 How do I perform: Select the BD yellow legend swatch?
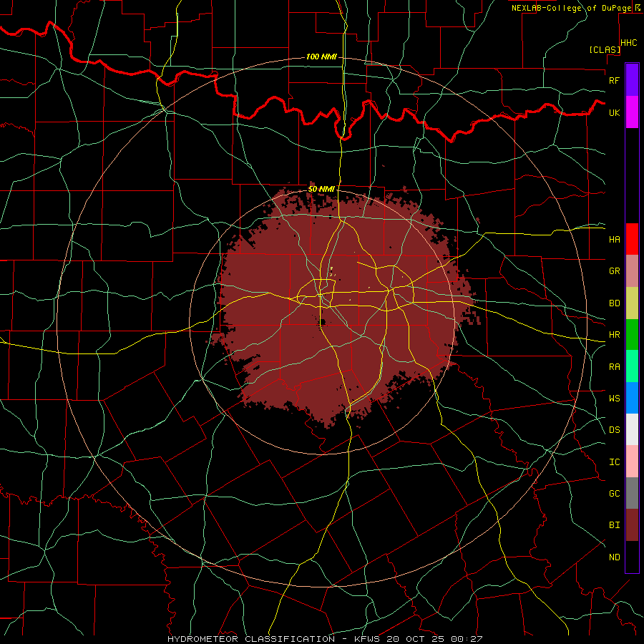[x=632, y=303]
